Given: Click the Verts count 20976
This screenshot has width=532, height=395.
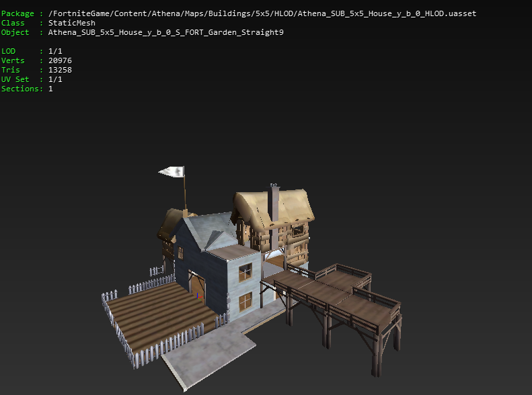Looking at the screenshot, I should coord(60,60).
